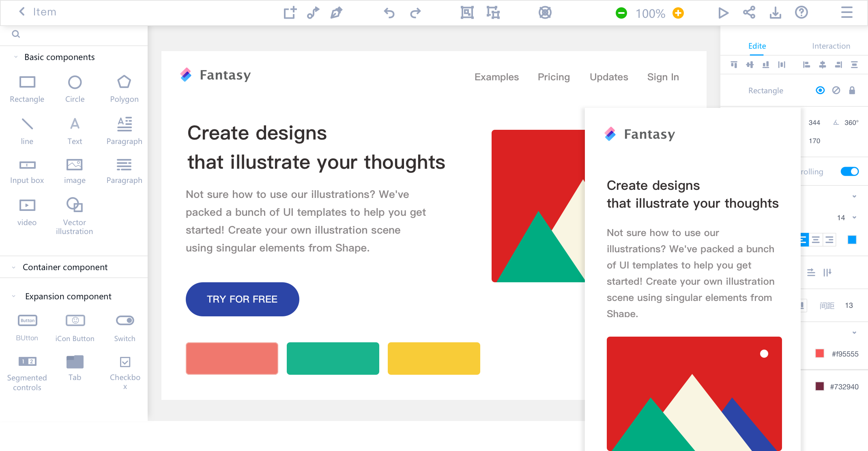This screenshot has width=868, height=451.
Task: Click the zoom percentage input field
Action: pyautogui.click(x=651, y=13)
